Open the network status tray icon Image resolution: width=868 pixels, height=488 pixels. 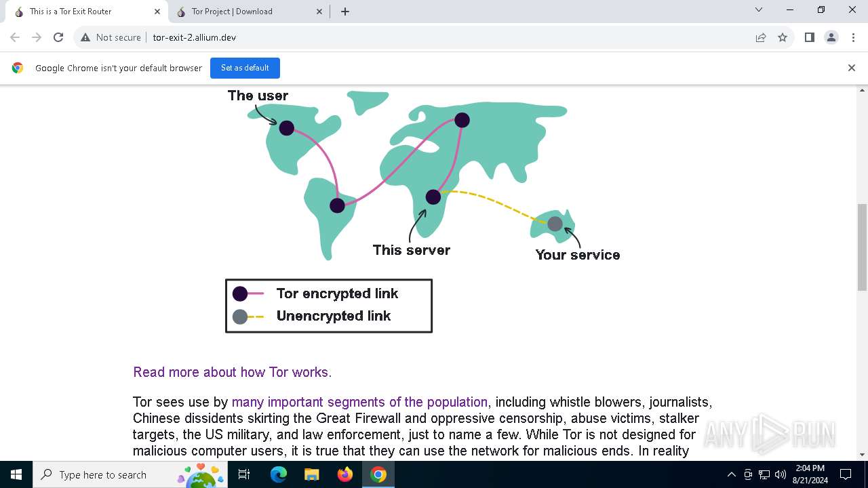(x=764, y=474)
